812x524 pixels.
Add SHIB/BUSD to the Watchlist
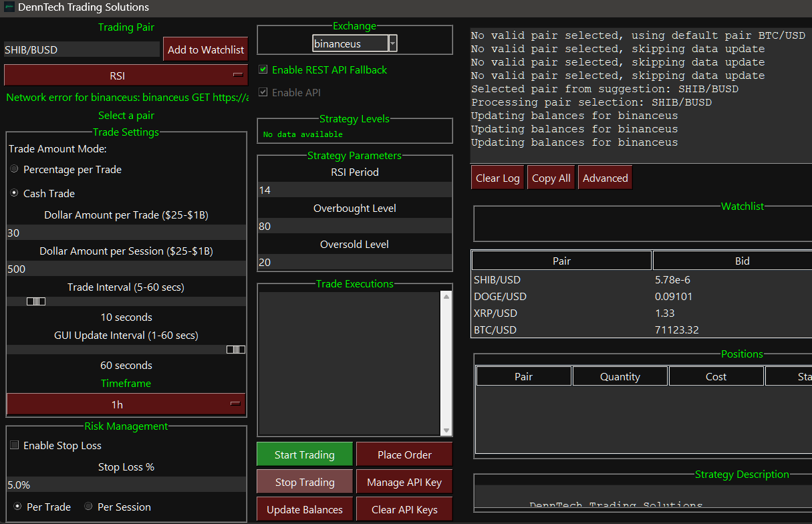click(205, 49)
